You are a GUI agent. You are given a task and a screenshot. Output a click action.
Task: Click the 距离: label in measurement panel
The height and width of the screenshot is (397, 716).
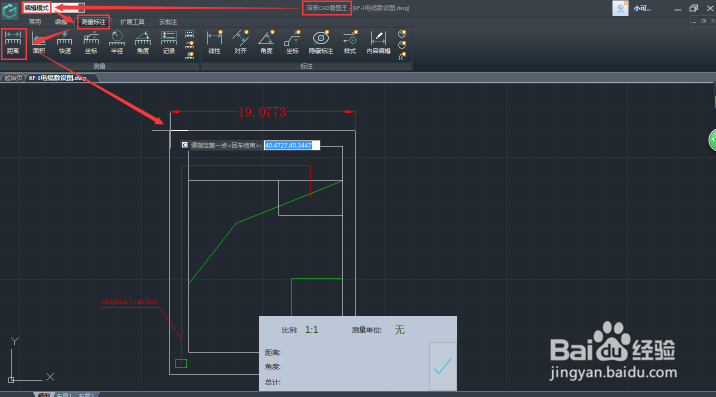(x=273, y=353)
